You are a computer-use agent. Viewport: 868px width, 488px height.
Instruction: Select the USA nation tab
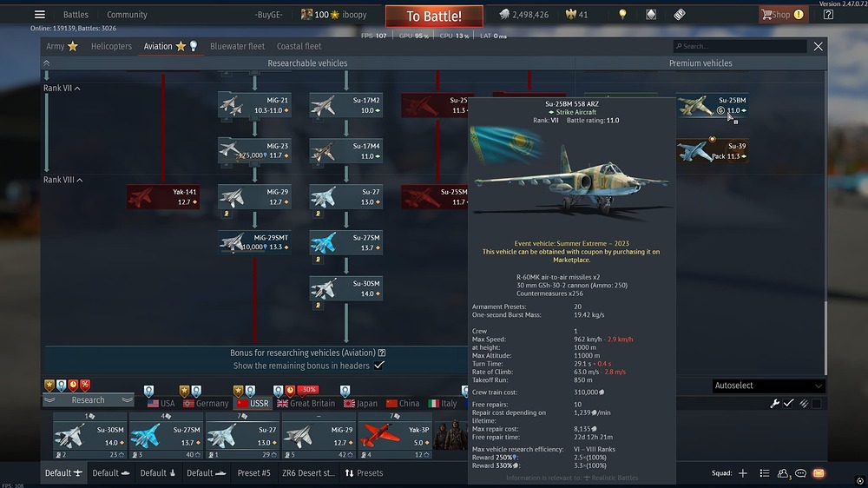(x=161, y=403)
